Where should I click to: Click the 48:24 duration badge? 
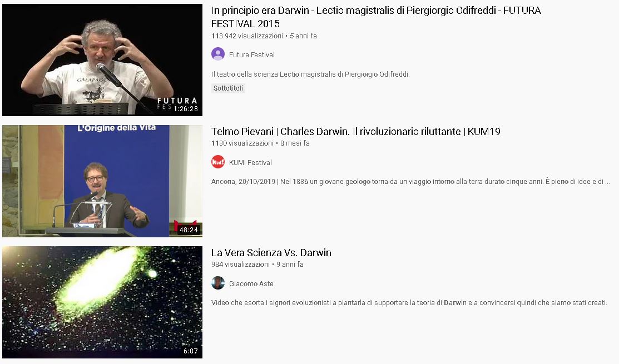point(189,230)
